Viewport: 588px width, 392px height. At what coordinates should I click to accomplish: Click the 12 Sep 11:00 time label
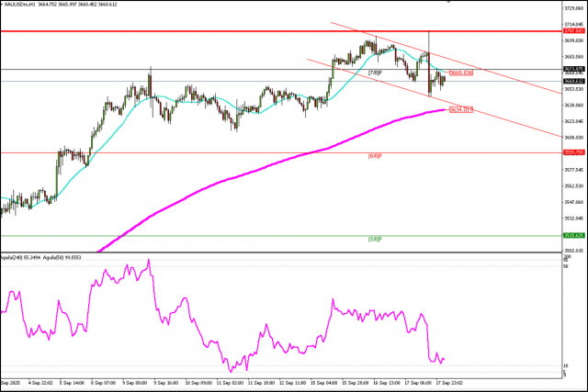(x=293, y=383)
